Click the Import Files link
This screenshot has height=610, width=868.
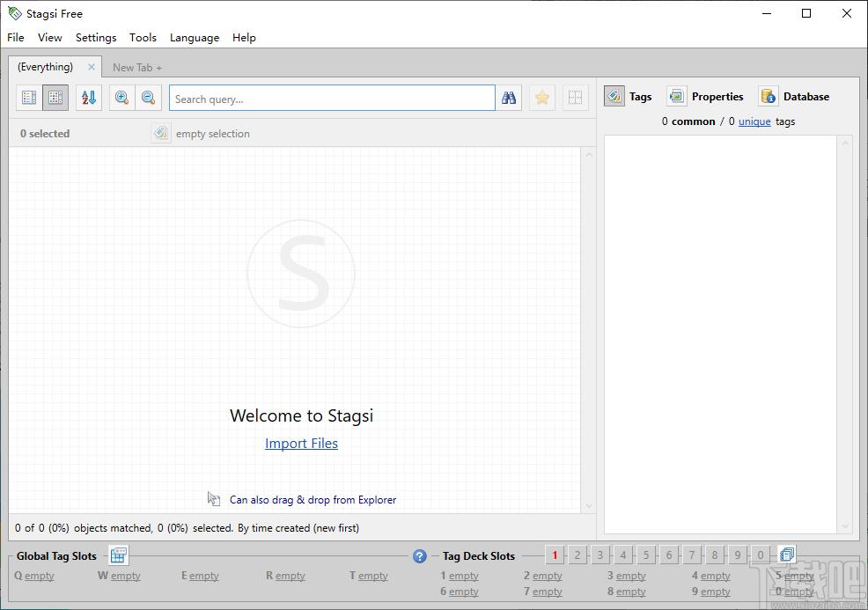301,444
